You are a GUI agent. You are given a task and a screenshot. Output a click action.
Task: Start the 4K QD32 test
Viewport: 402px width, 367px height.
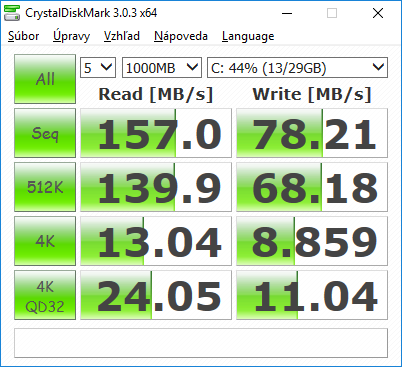tap(45, 295)
